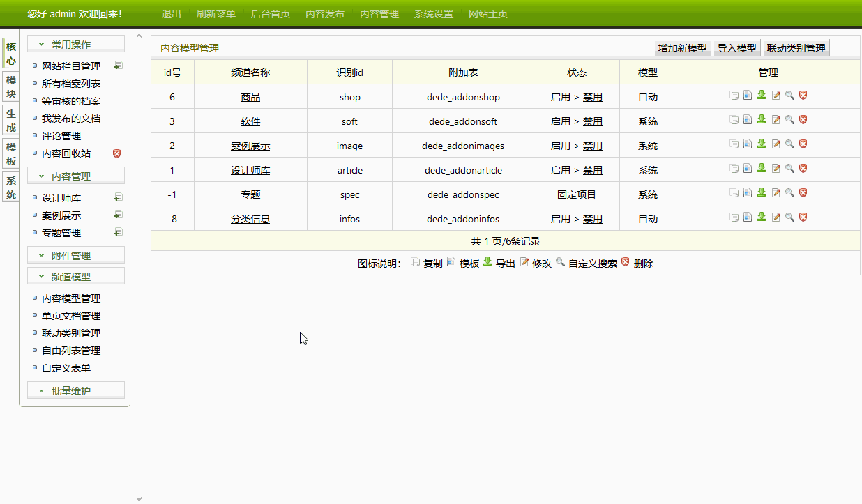Open 自定义搜索 search icon for 专题 row
The image size is (862, 504).
point(789,192)
